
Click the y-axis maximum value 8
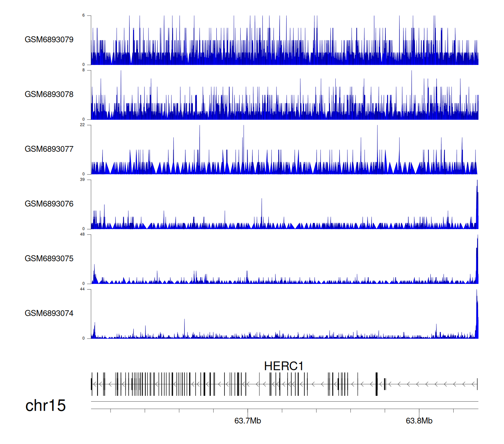pos(84,70)
